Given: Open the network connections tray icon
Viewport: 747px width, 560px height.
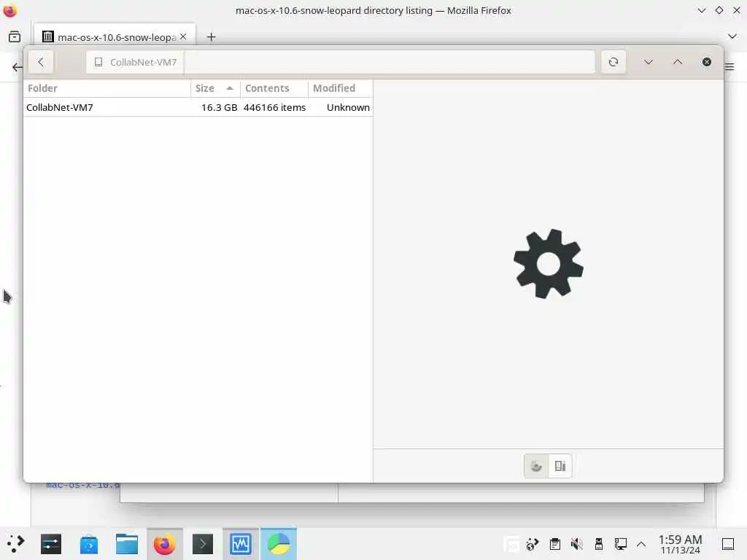Looking at the screenshot, I should click(620, 544).
